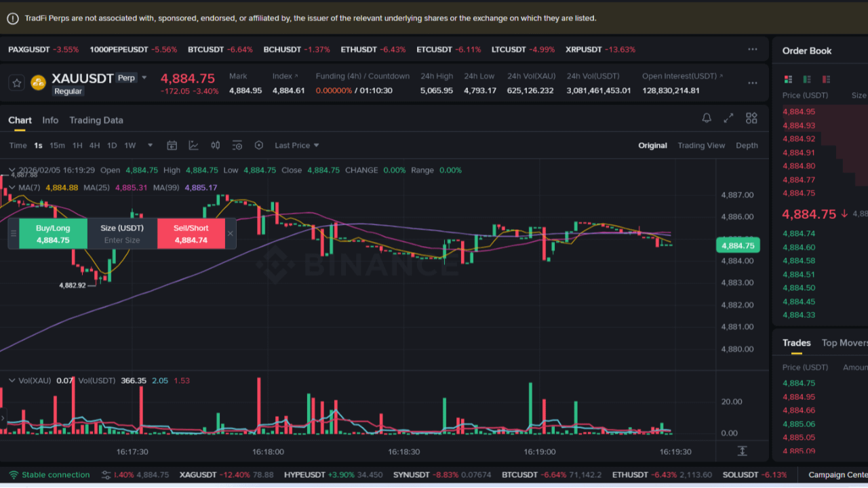The width and height of the screenshot is (868, 488).
Task: Open Campaign Center in bottom bar
Action: (838, 474)
